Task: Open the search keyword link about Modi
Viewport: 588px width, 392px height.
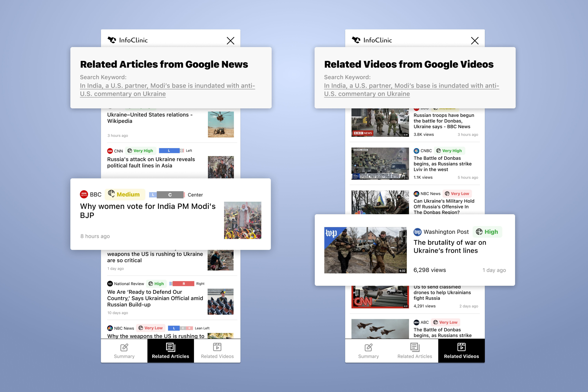Action: [x=168, y=89]
